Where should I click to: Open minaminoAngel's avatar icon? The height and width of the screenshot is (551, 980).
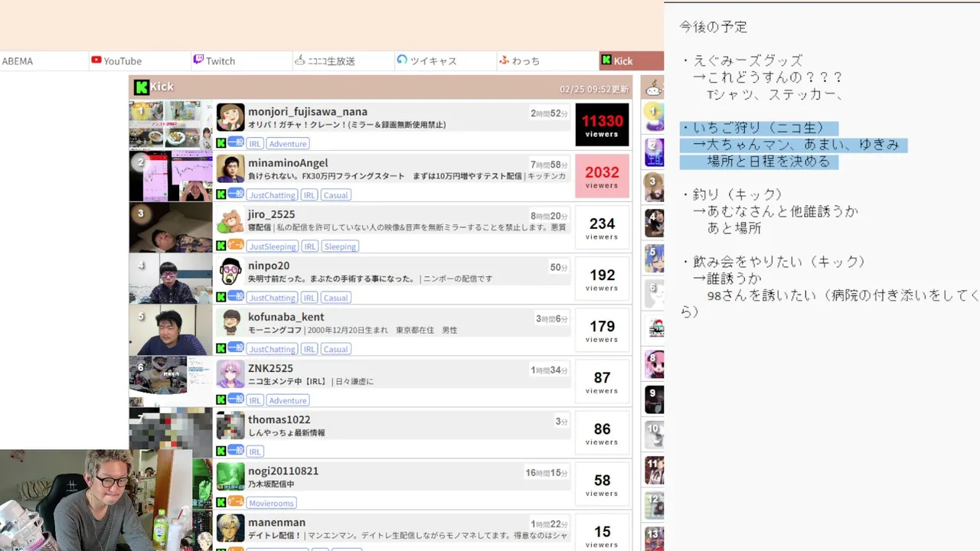pyautogui.click(x=230, y=169)
